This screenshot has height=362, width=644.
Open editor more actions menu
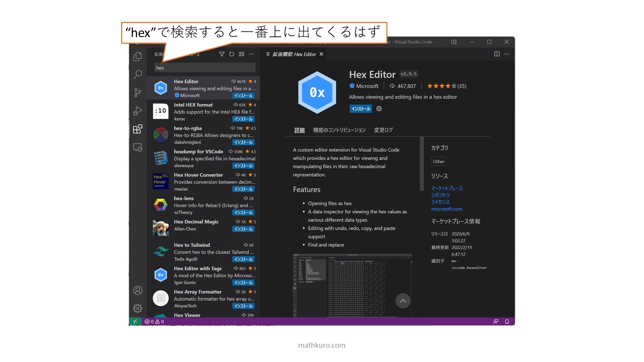pos(507,54)
